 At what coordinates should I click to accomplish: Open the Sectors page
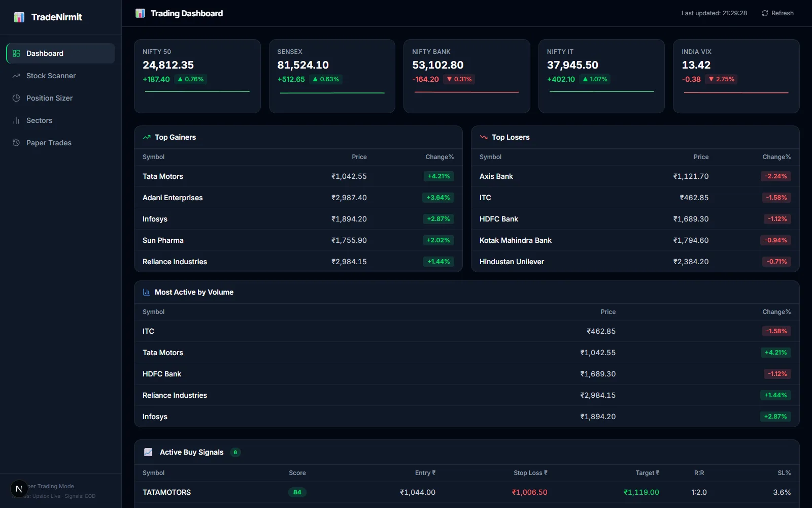pos(61,120)
